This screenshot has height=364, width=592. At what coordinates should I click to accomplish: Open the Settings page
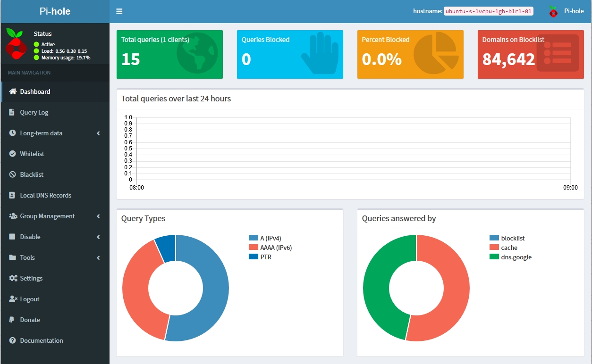coord(55,278)
